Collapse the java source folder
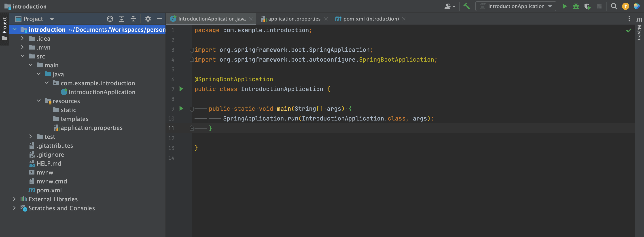 pyautogui.click(x=38, y=74)
